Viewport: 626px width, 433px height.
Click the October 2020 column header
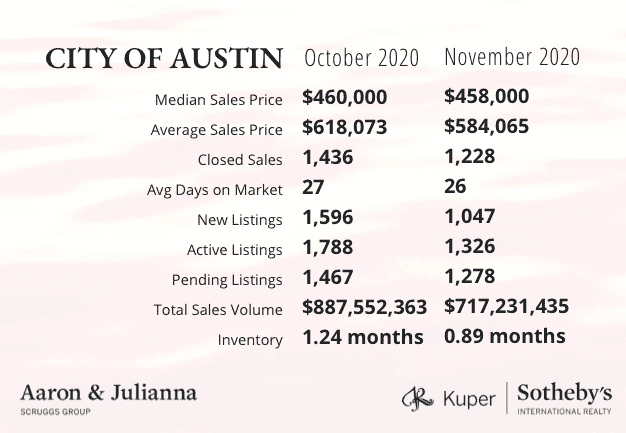pos(361,56)
